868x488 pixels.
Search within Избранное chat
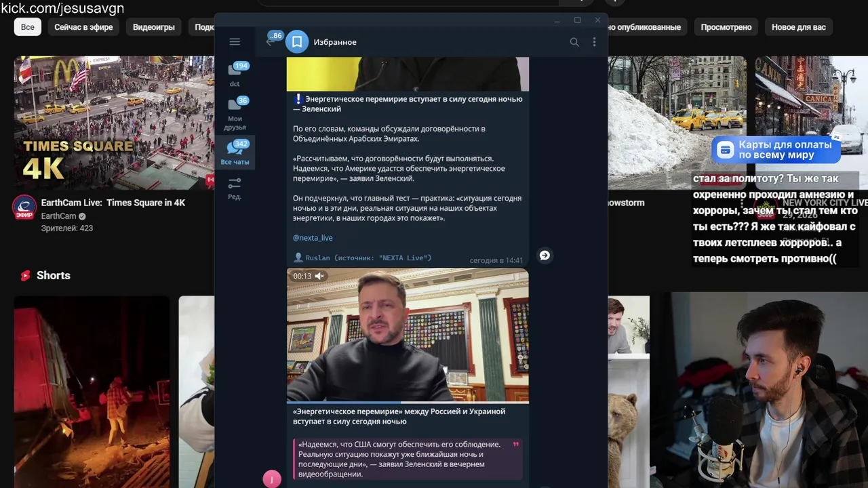pos(574,42)
